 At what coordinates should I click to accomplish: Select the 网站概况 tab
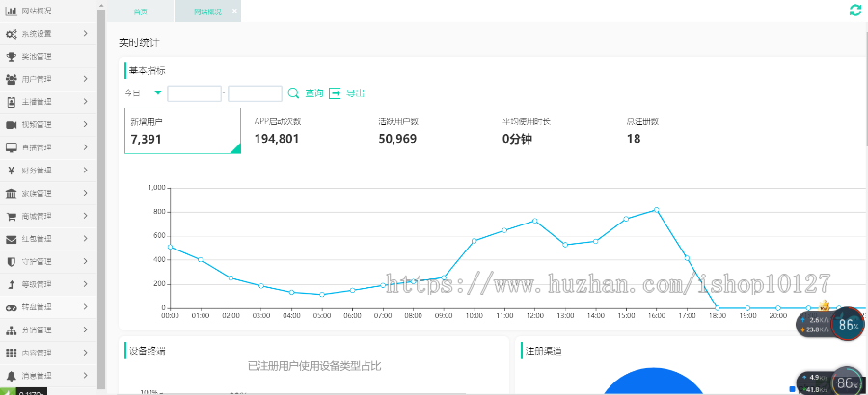tap(207, 12)
